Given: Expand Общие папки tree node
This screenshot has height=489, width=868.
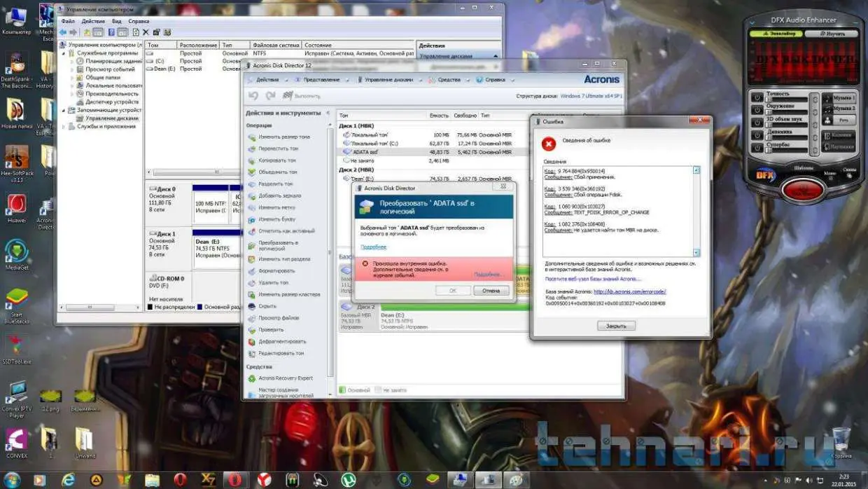Looking at the screenshot, I should 71,78.
